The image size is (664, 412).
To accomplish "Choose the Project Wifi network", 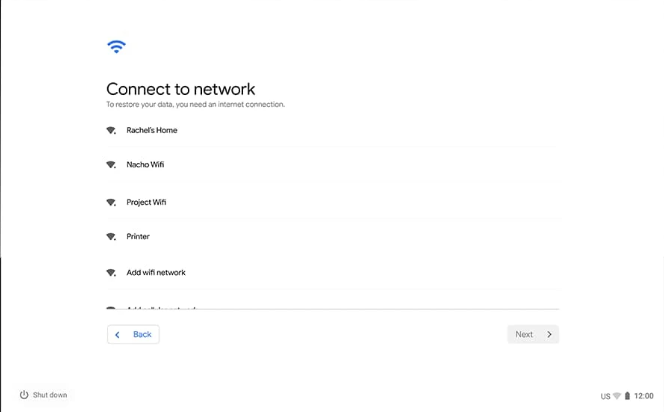I will tap(332, 202).
